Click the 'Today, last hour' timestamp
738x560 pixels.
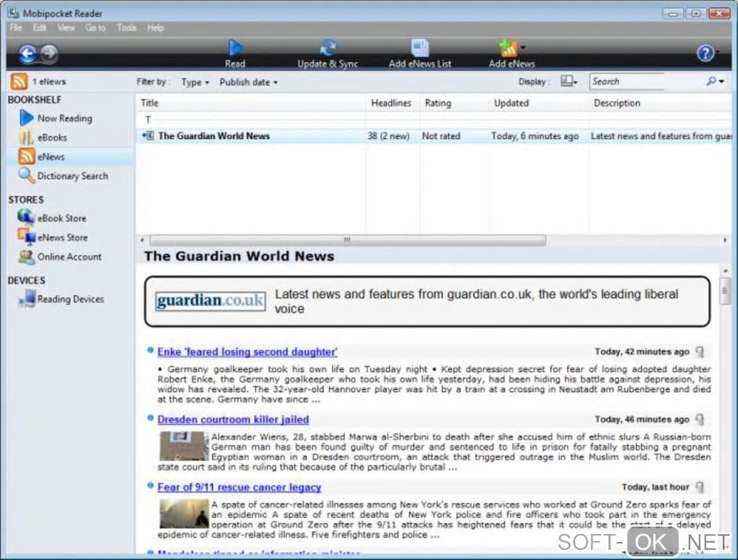click(x=656, y=487)
